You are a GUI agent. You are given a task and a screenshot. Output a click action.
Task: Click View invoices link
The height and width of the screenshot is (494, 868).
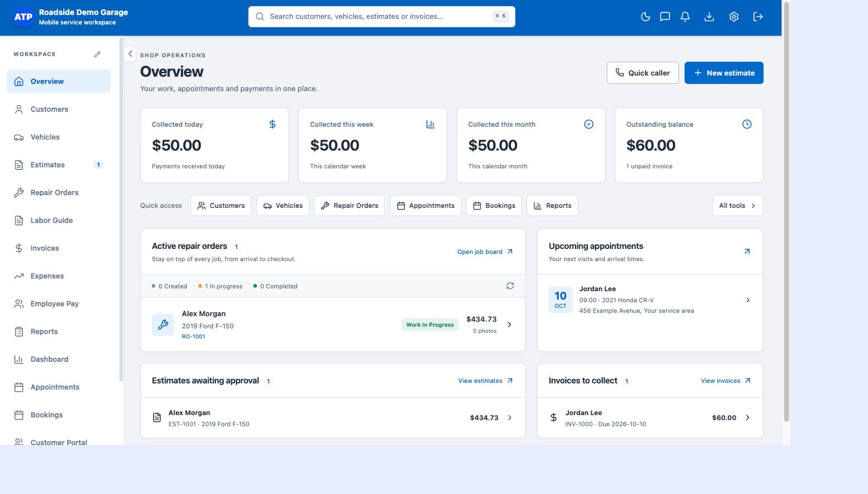(x=726, y=381)
